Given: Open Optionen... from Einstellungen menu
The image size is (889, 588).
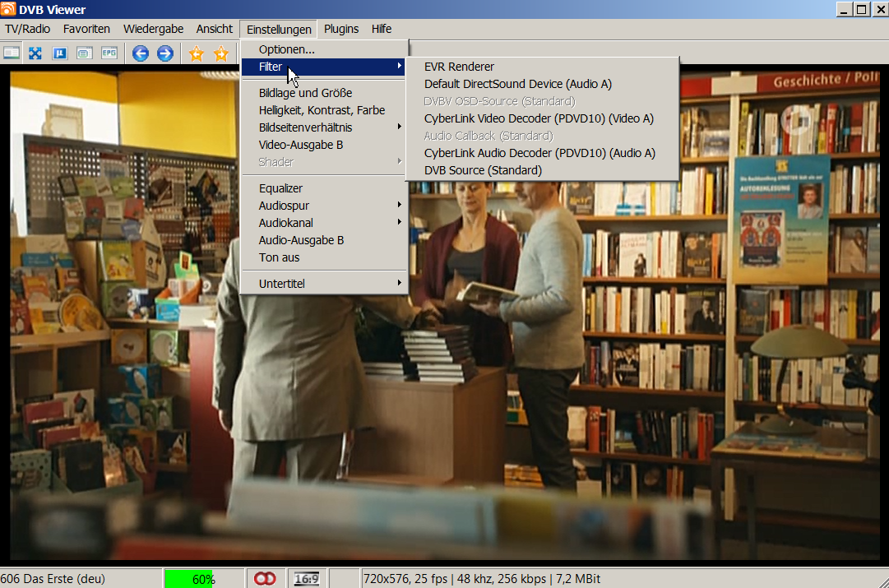Looking at the screenshot, I should pos(286,49).
